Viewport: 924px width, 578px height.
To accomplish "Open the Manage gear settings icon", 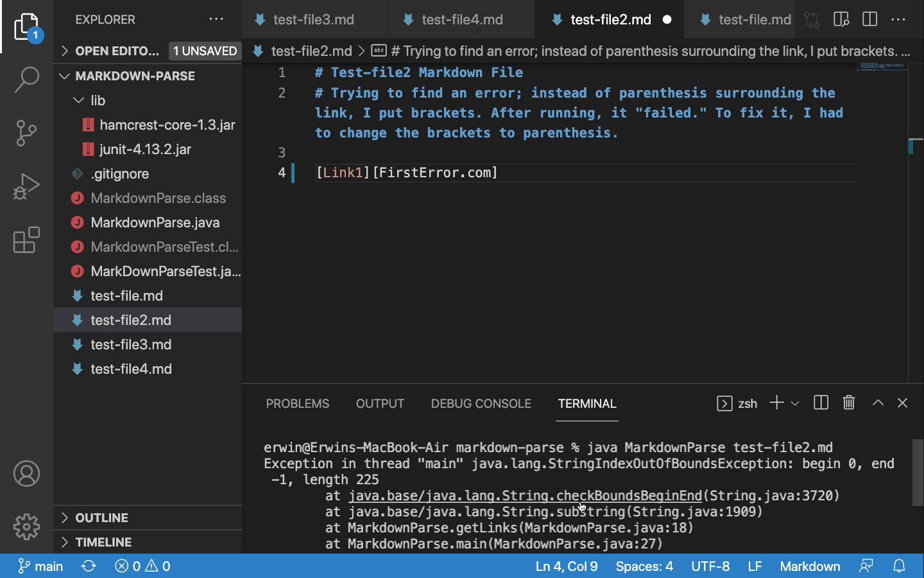I will point(26,527).
